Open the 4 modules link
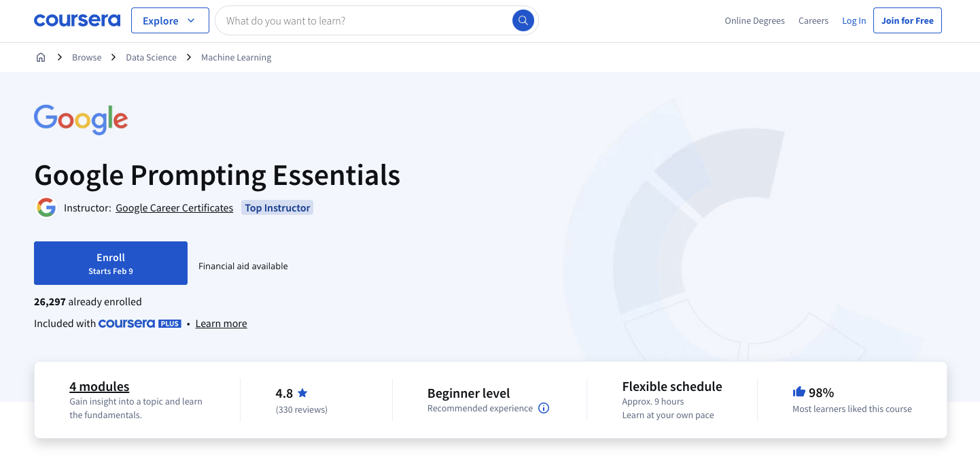980x461 pixels. coord(99,386)
